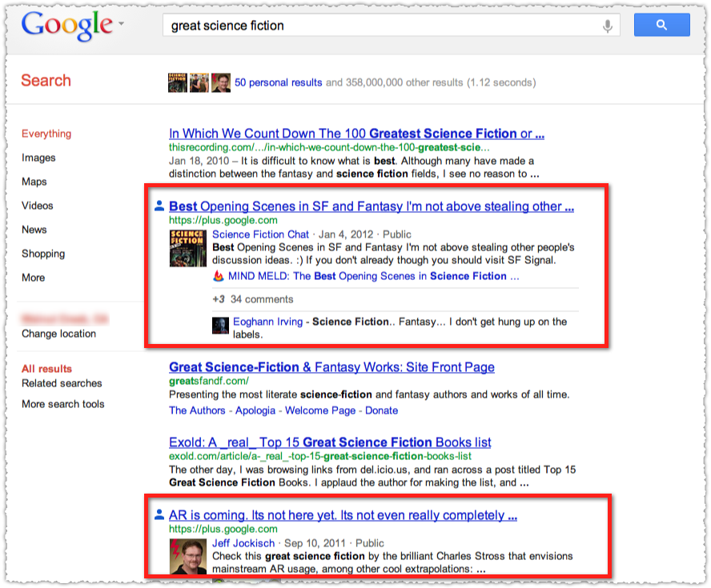The height and width of the screenshot is (588, 711).
Task: Click the bearded man thumbnail in results bar
Action: pyautogui.click(x=221, y=82)
